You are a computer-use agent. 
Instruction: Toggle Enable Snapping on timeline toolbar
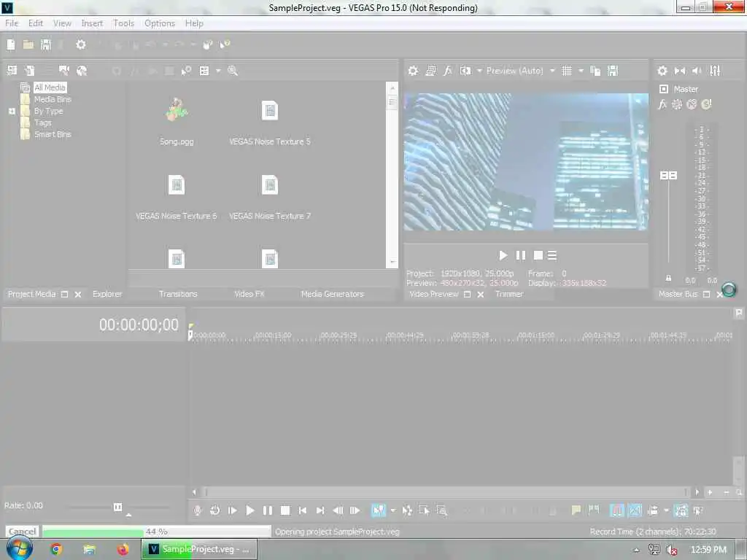pos(617,510)
